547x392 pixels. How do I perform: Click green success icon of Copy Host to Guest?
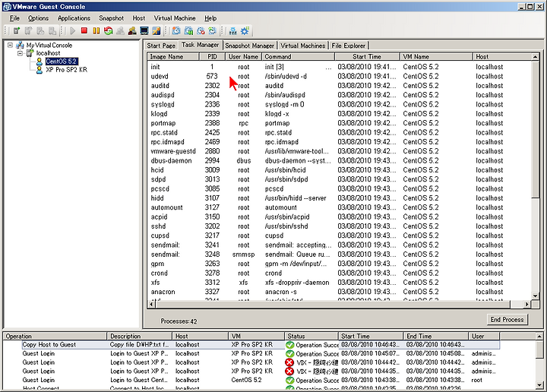pyautogui.click(x=289, y=345)
